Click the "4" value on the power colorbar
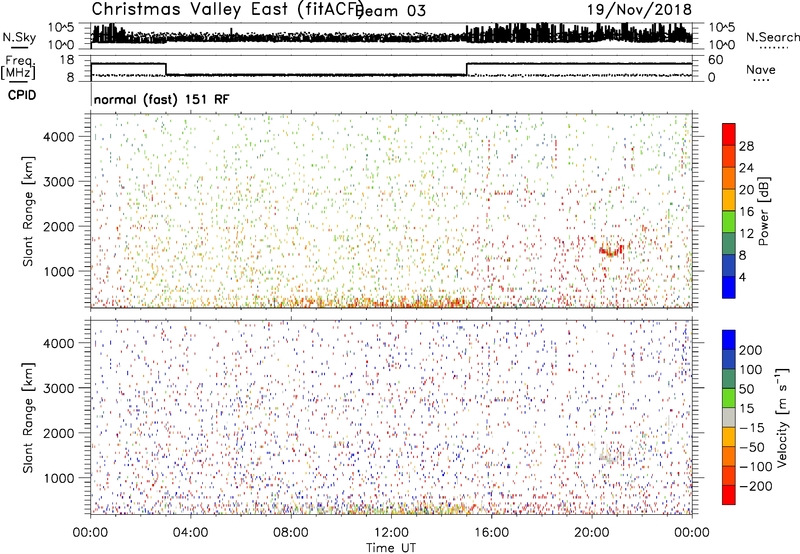 [742, 277]
